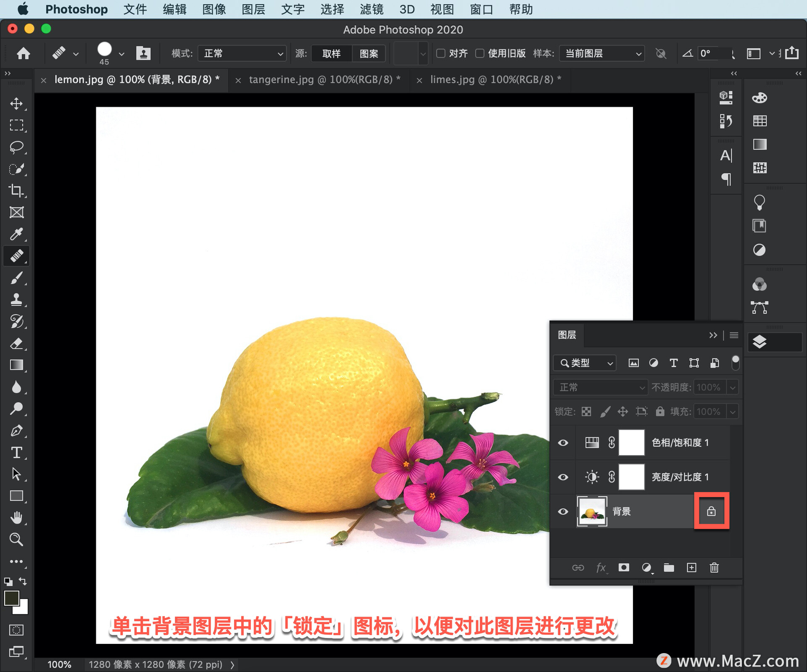Screen dimensions: 807x672
Task: Delete layer using the trash icon
Action: coord(714,568)
